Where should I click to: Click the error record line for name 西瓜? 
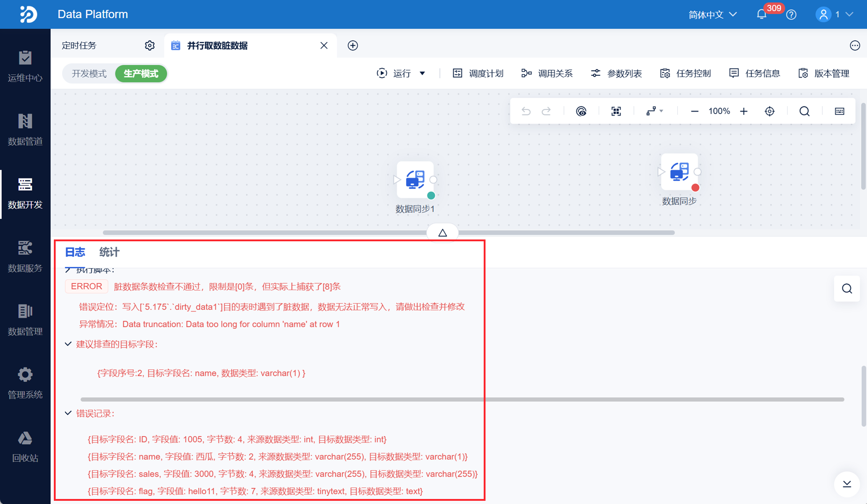(x=277, y=457)
